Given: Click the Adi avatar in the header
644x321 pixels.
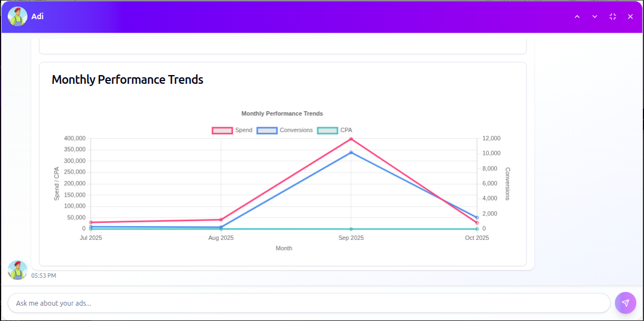Looking at the screenshot, I should tap(17, 16).
